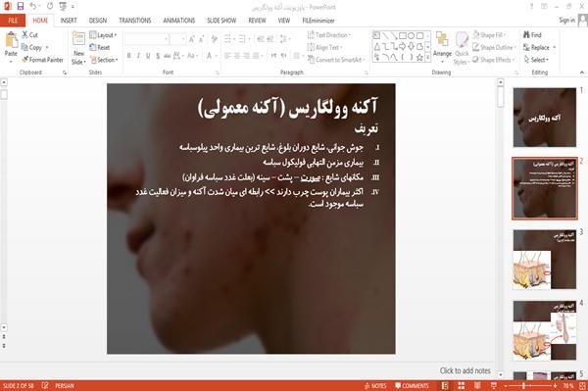Click the Find icon
588x391 pixels.
tap(527, 35)
